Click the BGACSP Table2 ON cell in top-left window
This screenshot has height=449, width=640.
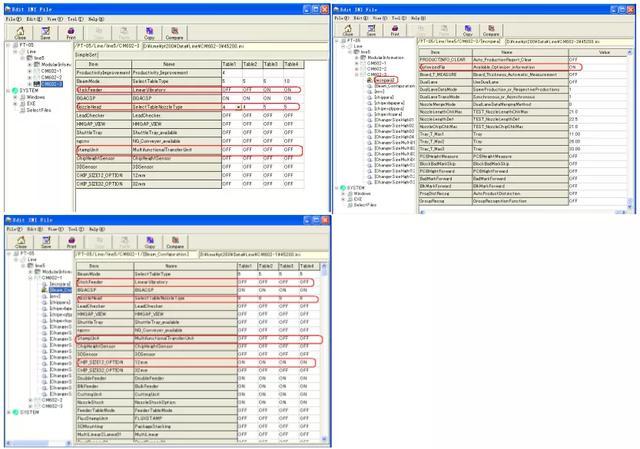click(x=252, y=98)
